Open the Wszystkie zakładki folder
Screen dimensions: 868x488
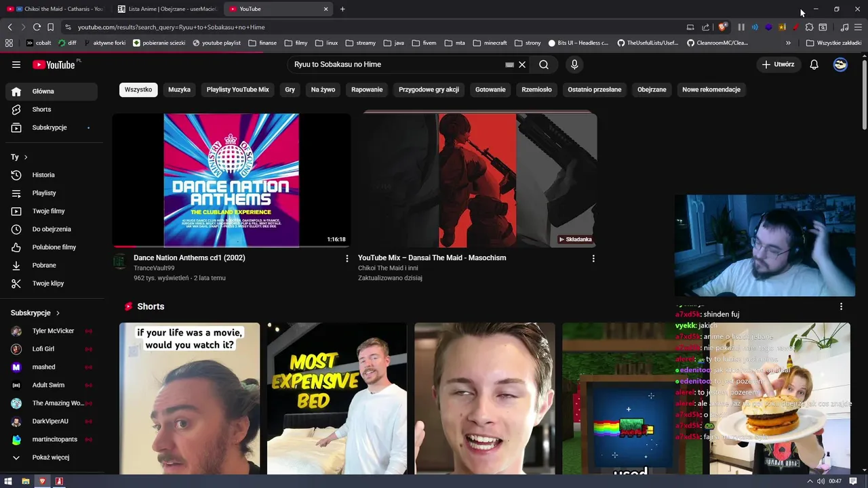833,43
